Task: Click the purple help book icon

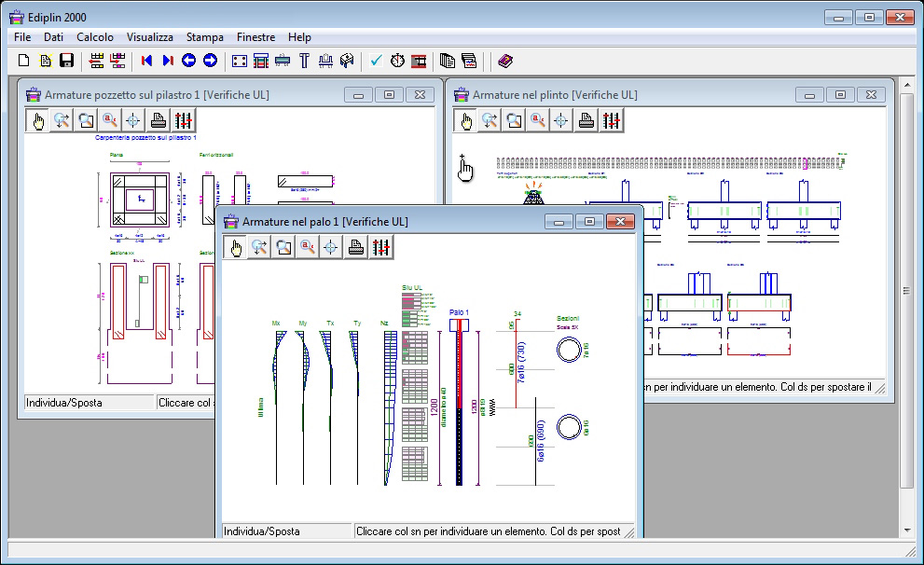Action: (505, 61)
